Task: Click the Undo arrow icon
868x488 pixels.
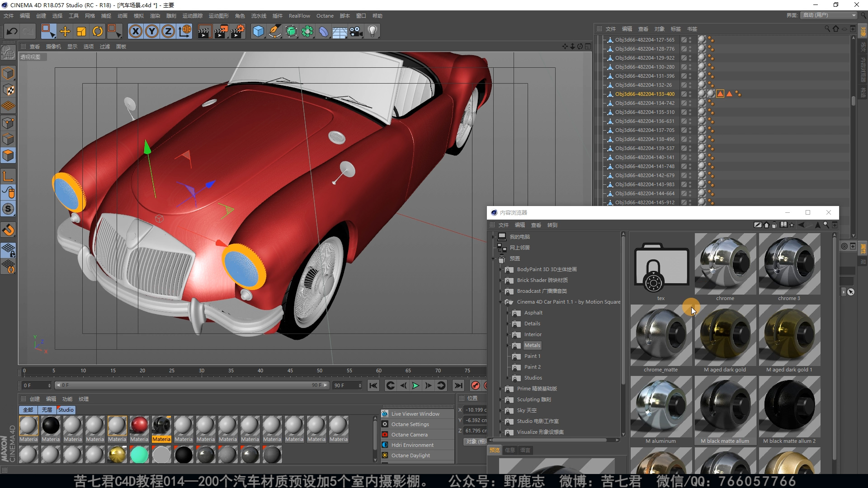Action: click(12, 31)
